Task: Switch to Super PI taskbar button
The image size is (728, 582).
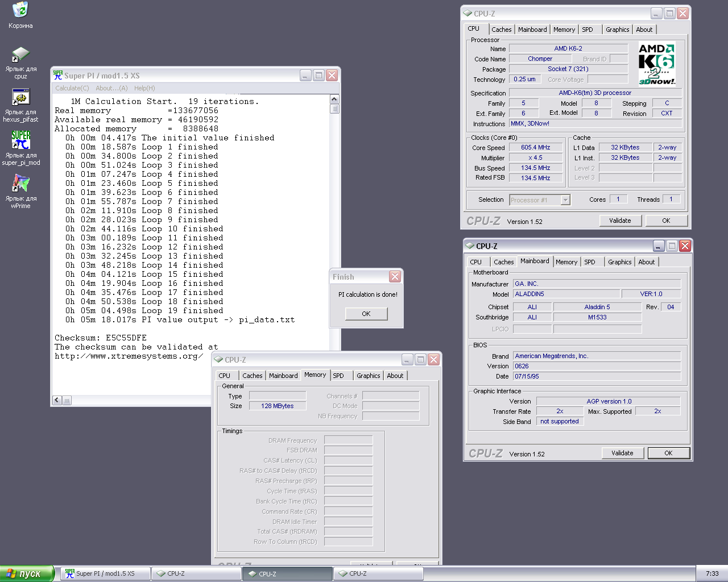Action: click(x=106, y=573)
